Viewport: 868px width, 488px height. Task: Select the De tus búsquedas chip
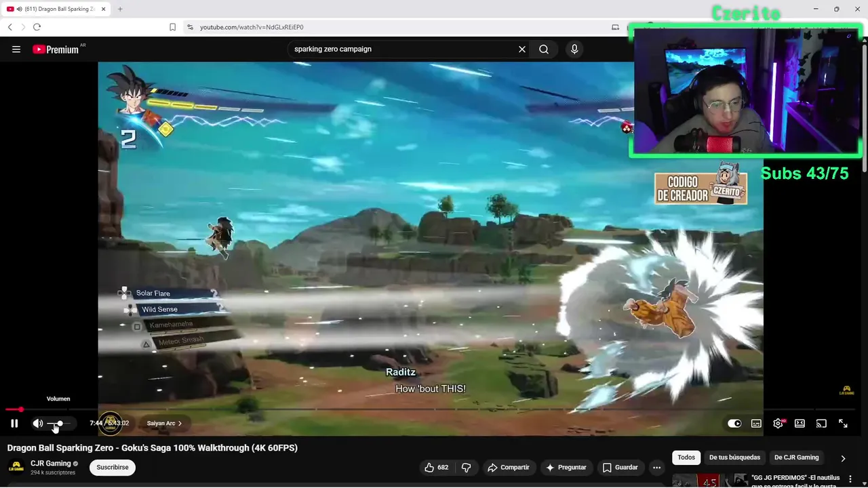point(734,457)
